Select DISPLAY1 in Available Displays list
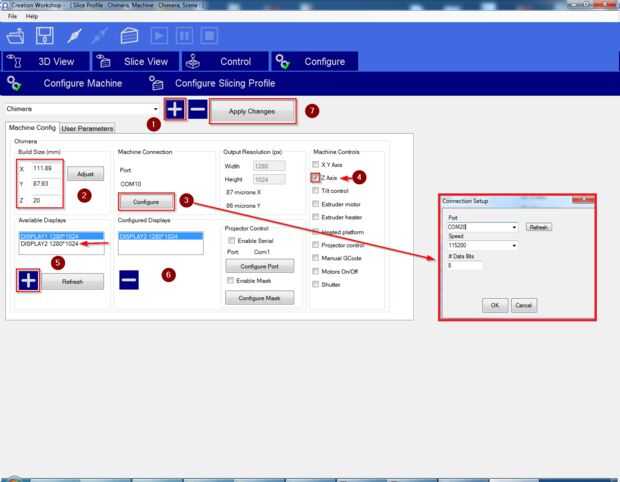620x482 pixels. click(x=61, y=236)
